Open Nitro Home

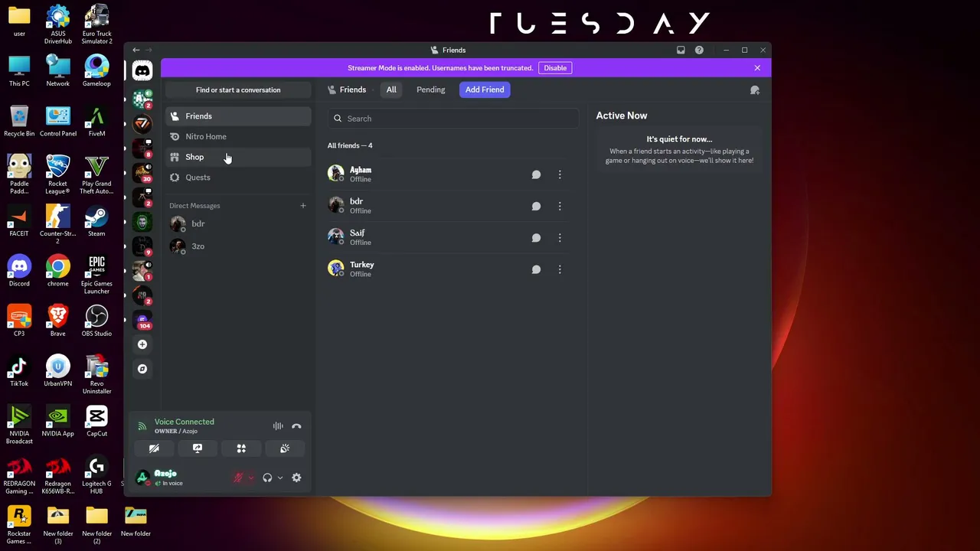pyautogui.click(x=238, y=136)
